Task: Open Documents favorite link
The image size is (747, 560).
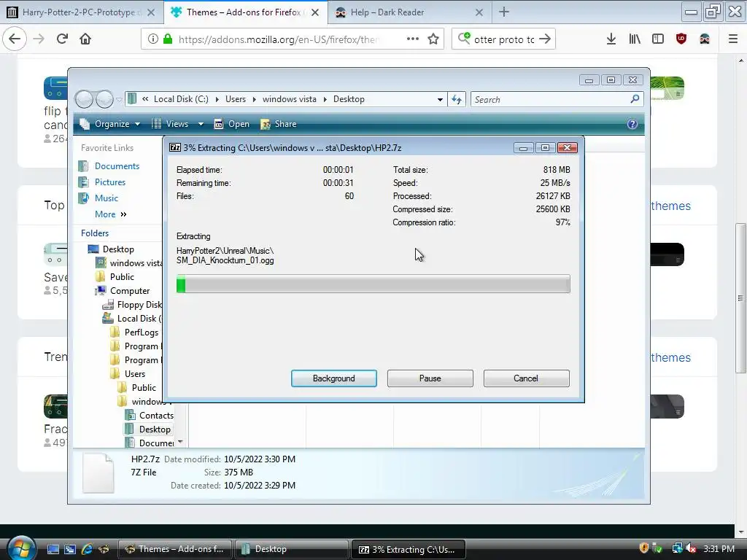Action: tap(117, 166)
